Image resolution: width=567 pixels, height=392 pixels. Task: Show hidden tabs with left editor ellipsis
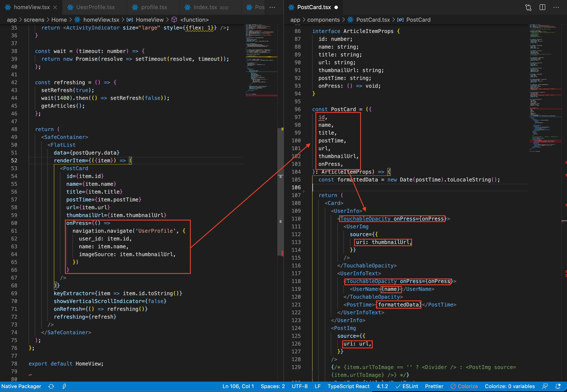click(272, 7)
